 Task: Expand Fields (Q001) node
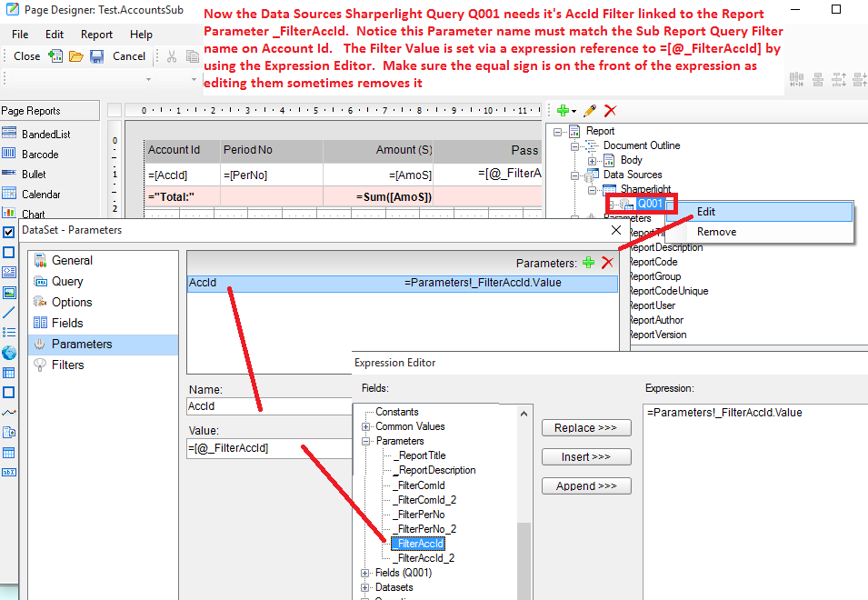click(364, 573)
